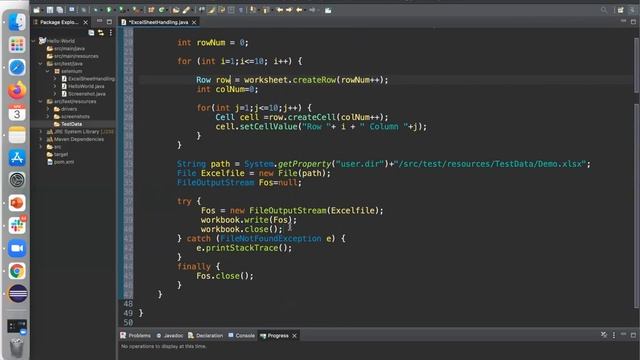
Task: Click the New Java Class toolbar icon
Action: [x=162, y=10]
